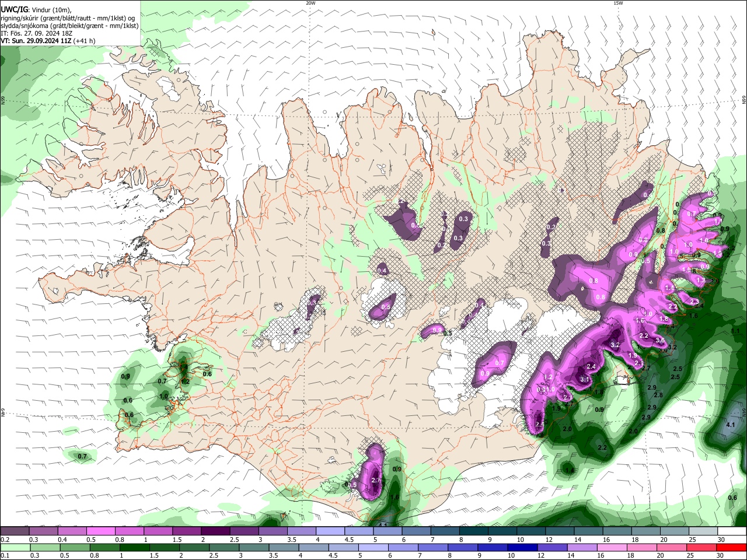Screen dimensions: 747x560
Task: Click the UWC/IG title text
Action: pyautogui.click(x=13, y=9)
